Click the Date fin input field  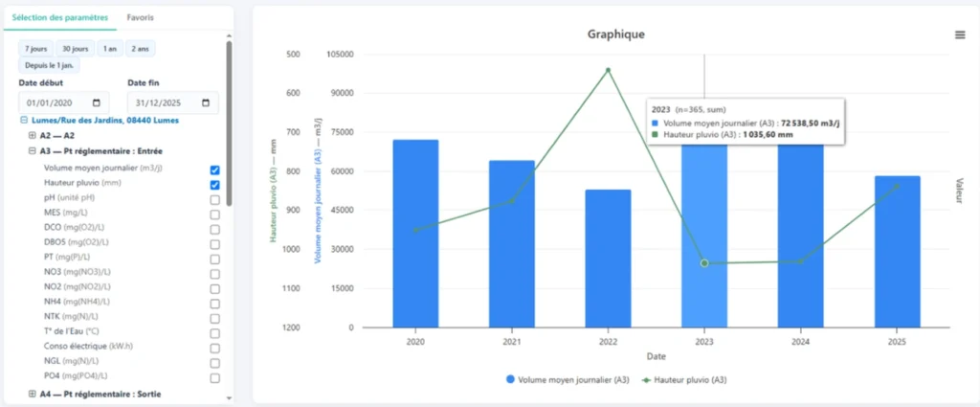[173, 103]
